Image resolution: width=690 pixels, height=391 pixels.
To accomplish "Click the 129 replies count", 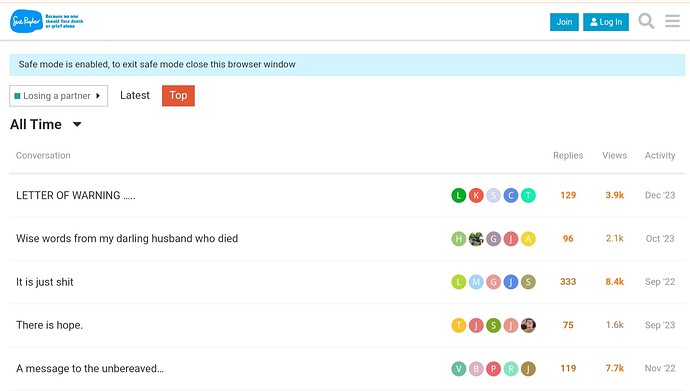I will click(568, 195).
